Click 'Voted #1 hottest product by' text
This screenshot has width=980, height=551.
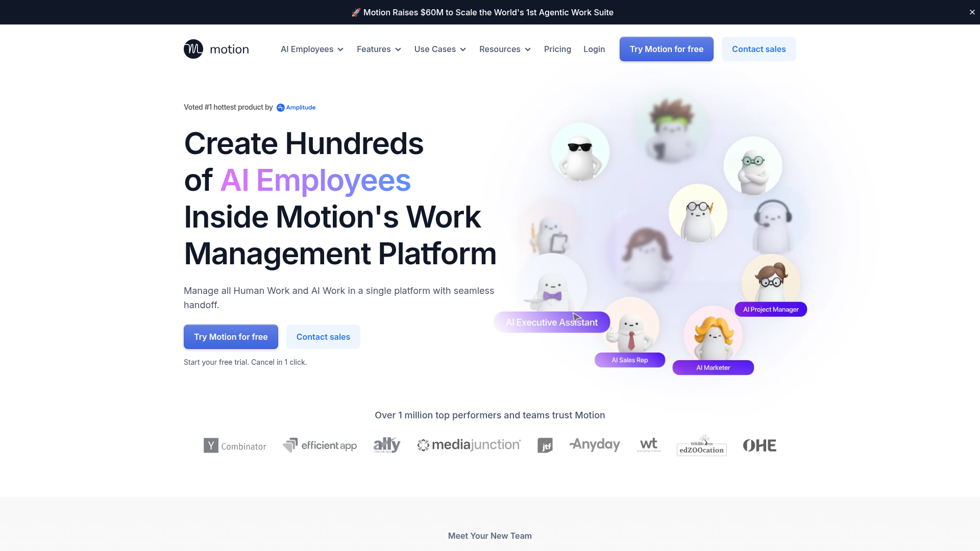pyautogui.click(x=228, y=107)
